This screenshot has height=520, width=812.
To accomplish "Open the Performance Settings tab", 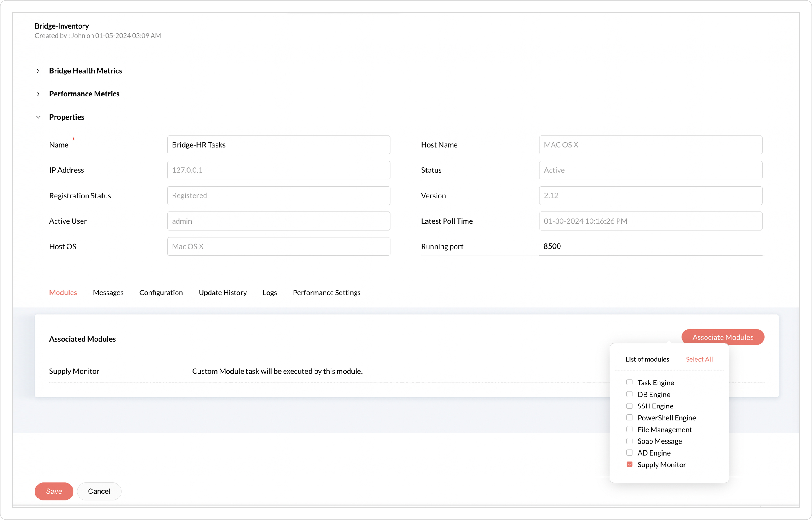I will coord(326,292).
